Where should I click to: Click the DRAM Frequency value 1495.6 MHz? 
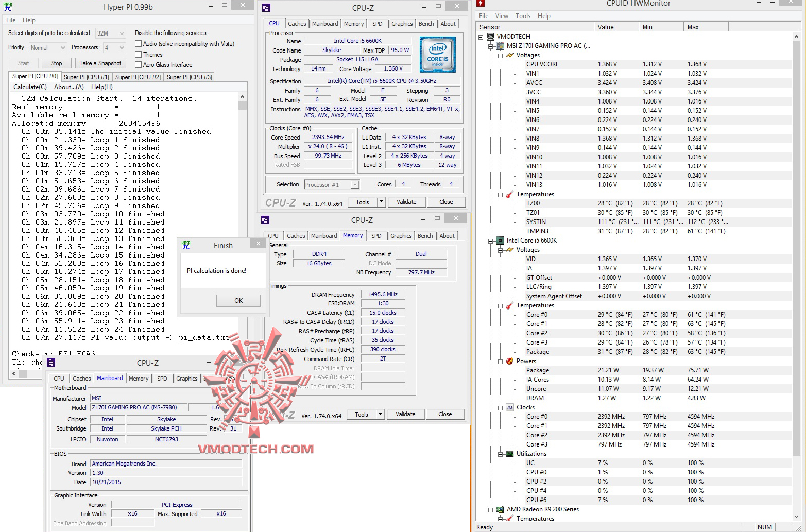pos(383,295)
